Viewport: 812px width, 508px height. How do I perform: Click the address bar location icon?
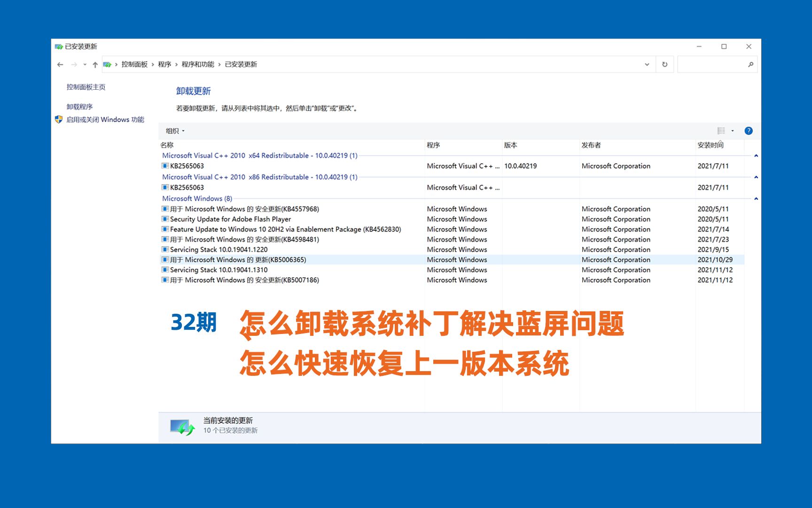point(107,64)
